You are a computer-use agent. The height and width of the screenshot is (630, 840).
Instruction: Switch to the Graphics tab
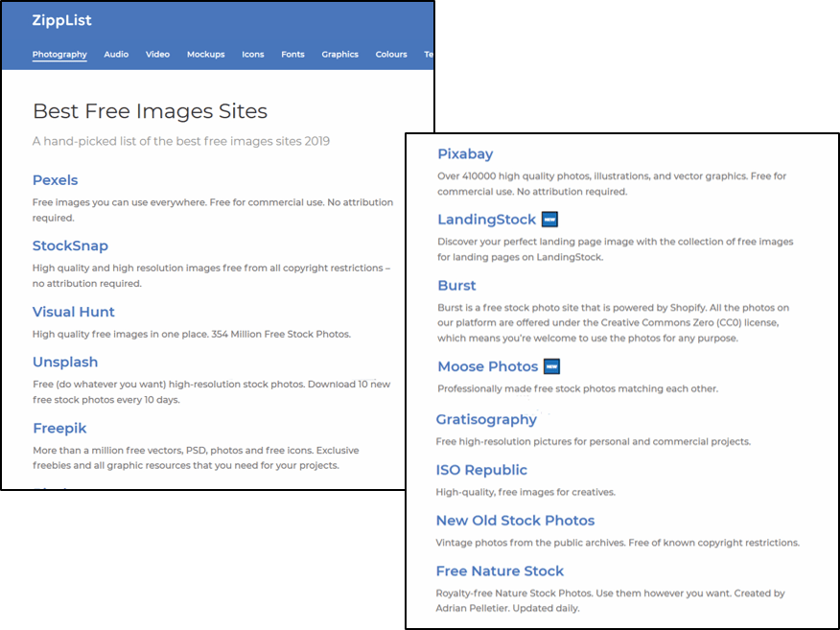coord(339,55)
